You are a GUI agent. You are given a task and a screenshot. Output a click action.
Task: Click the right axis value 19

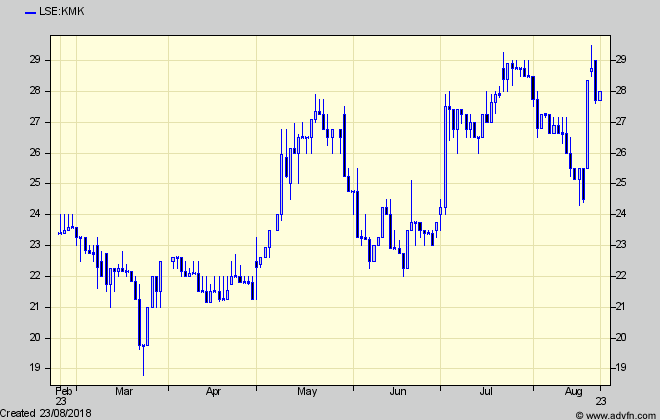point(620,368)
